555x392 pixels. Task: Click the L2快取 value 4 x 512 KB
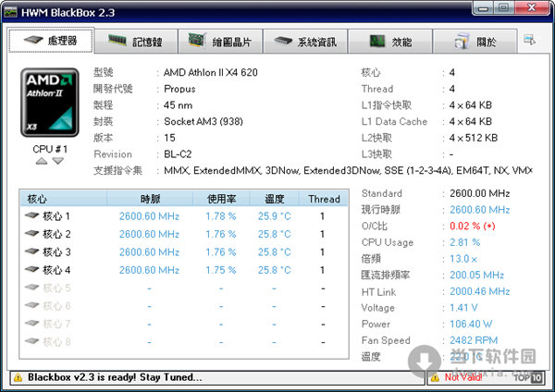(x=474, y=138)
